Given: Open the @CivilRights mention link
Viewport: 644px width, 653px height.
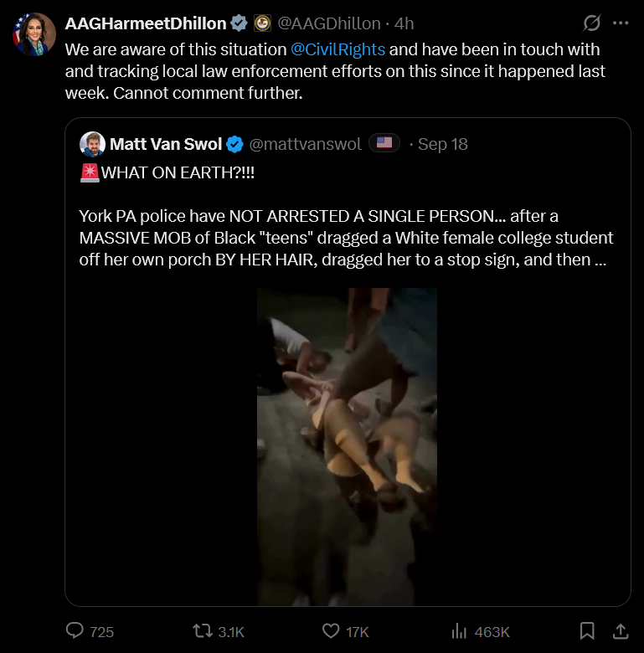Looking at the screenshot, I should pyautogui.click(x=337, y=49).
